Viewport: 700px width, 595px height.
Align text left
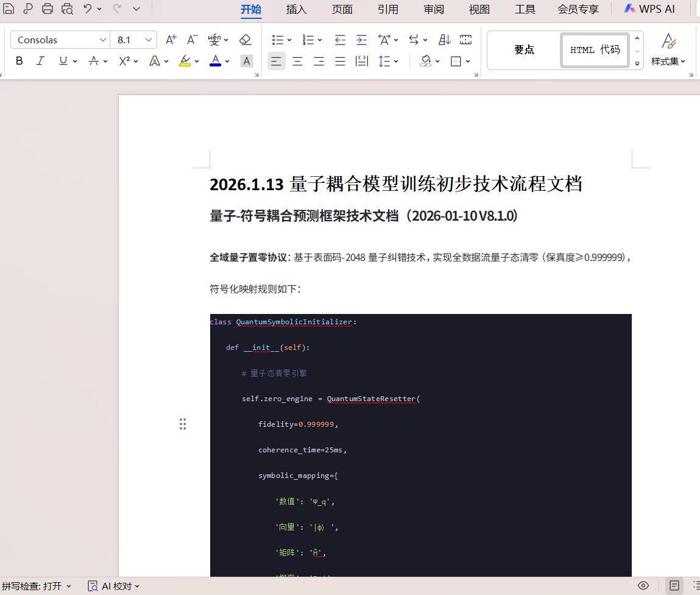[277, 61]
